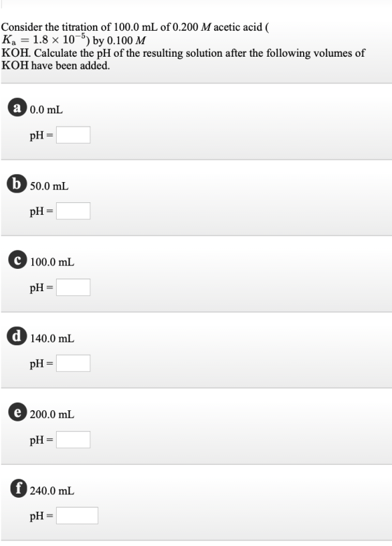Click the circled letter b badge
Viewport: 392px width, 546px height.
click(17, 183)
